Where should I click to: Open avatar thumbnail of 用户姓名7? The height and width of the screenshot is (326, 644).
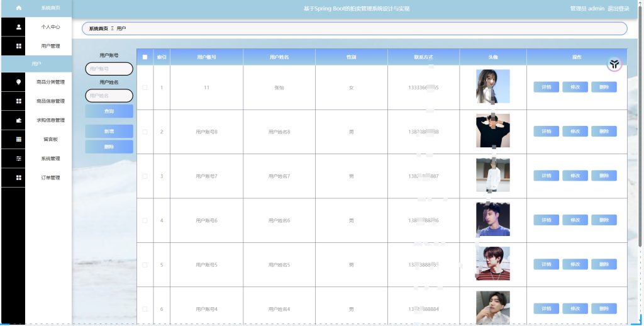click(493, 175)
